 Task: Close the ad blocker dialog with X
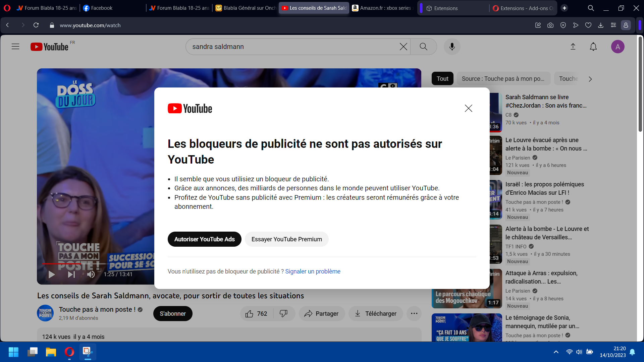pos(469,108)
